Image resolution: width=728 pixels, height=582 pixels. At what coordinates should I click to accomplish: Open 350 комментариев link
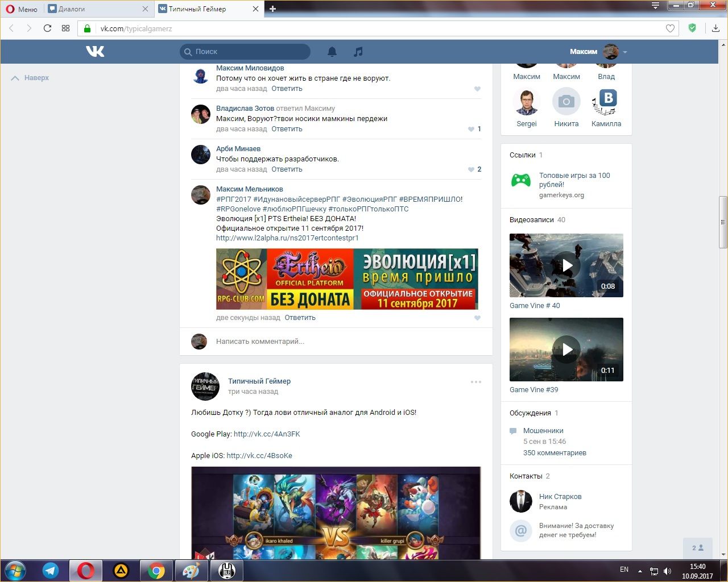point(555,453)
